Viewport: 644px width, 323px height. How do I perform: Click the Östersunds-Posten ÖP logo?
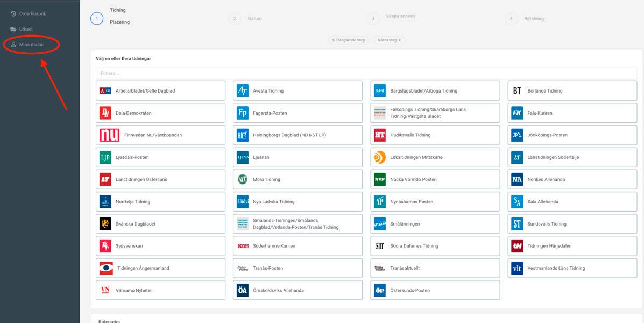tap(380, 290)
